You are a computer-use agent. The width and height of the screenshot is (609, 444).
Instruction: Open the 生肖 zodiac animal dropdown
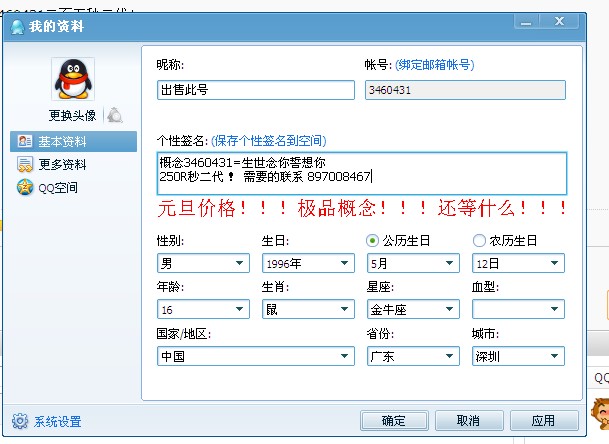click(x=308, y=309)
